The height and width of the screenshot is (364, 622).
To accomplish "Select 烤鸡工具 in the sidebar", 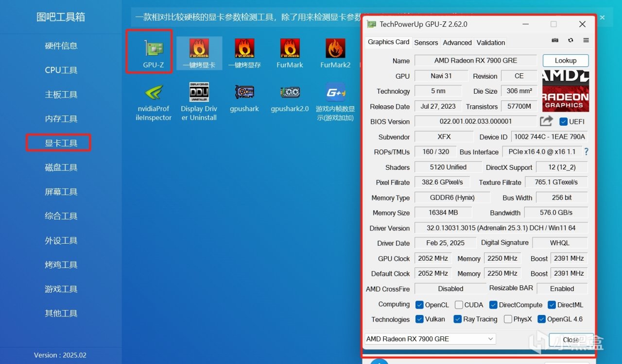I will (61, 265).
